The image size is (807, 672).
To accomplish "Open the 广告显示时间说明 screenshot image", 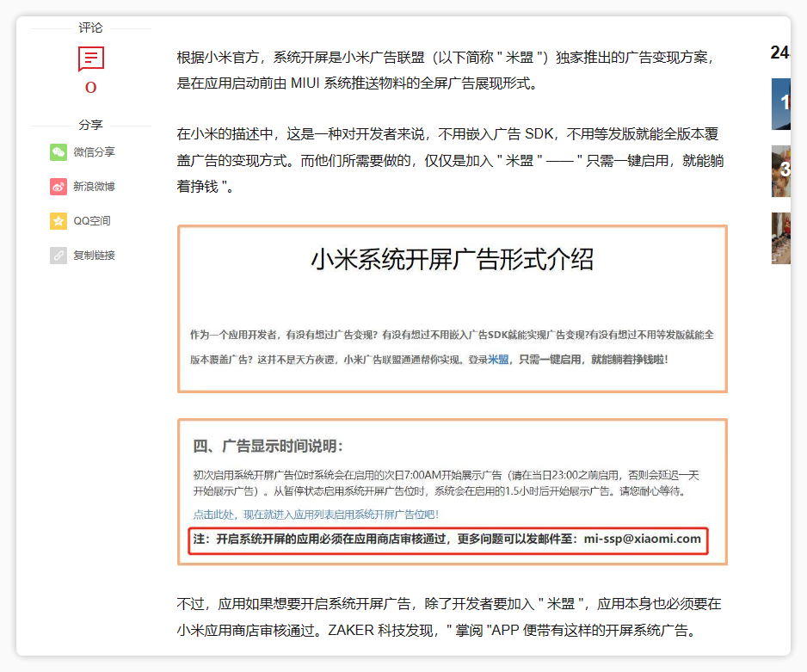I will click(453, 492).
